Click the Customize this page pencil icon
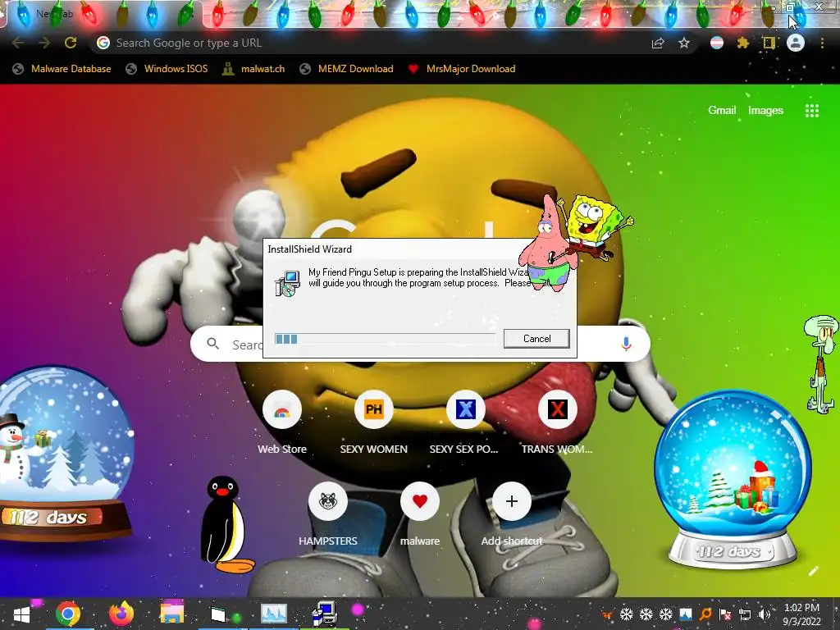 (x=814, y=571)
